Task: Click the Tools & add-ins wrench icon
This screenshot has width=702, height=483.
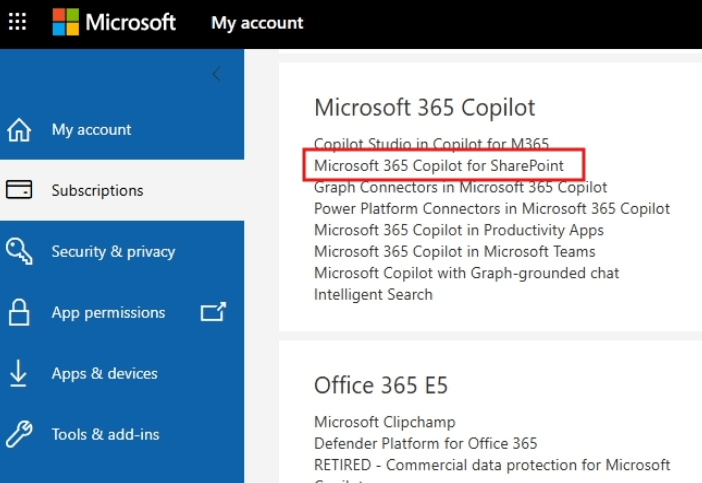Action: click(19, 435)
